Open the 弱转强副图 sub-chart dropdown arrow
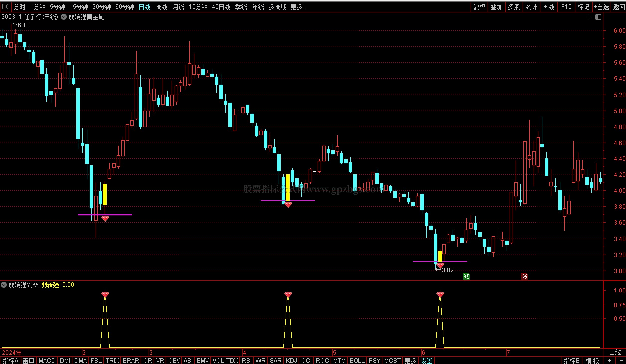This screenshot has height=364, width=626. pyautogui.click(x=4, y=284)
